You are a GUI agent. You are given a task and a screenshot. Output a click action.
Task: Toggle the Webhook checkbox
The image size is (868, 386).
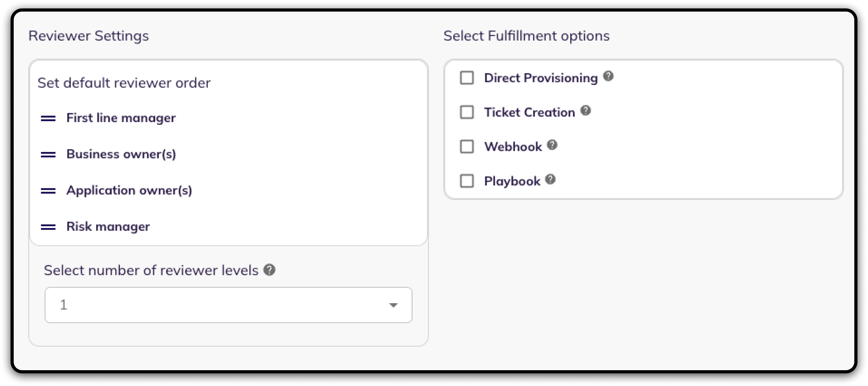coord(467,146)
